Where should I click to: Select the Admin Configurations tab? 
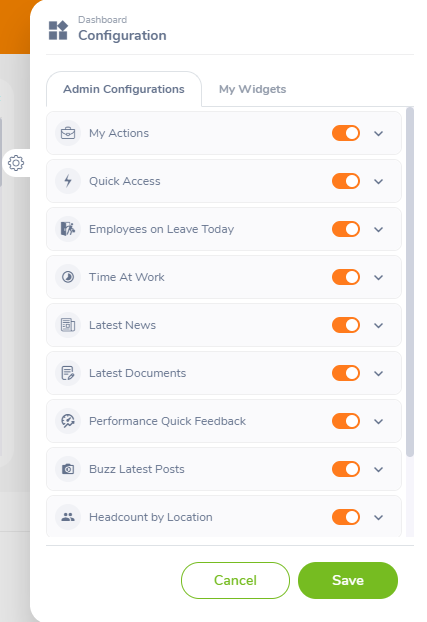pos(124,89)
